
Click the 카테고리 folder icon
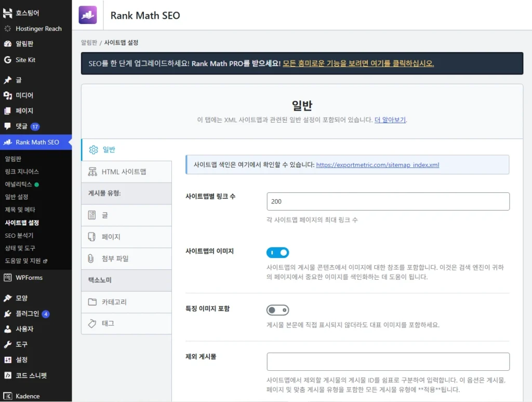click(x=92, y=302)
